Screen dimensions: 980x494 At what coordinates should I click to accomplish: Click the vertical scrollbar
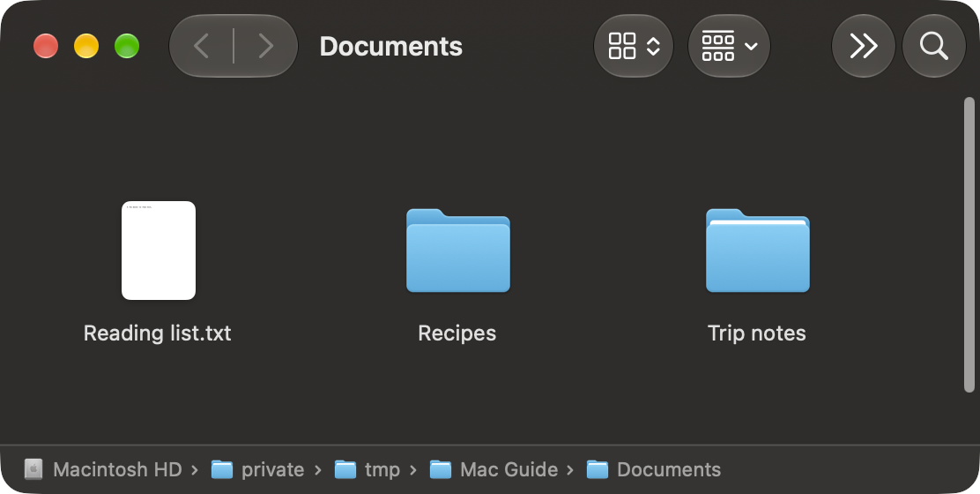[x=969, y=244]
